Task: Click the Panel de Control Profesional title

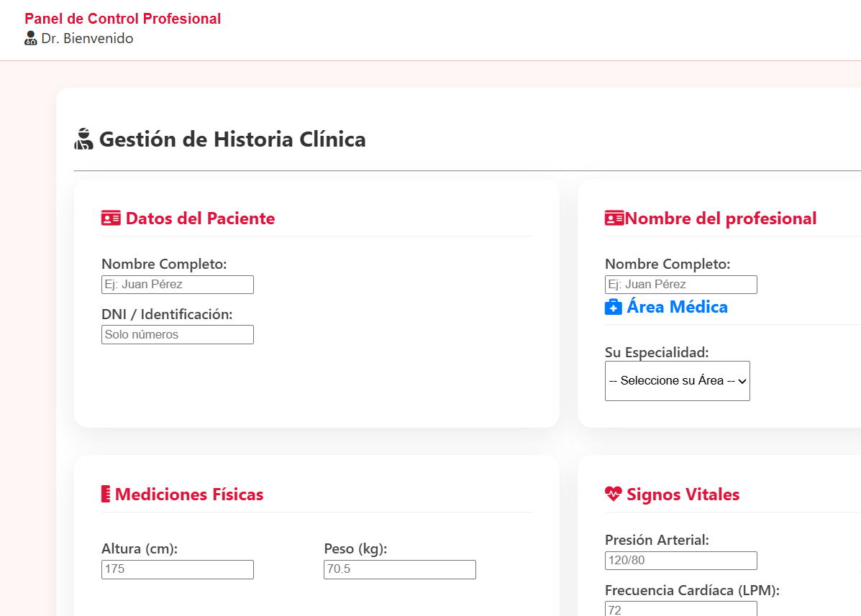Action: [x=122, y=19]
